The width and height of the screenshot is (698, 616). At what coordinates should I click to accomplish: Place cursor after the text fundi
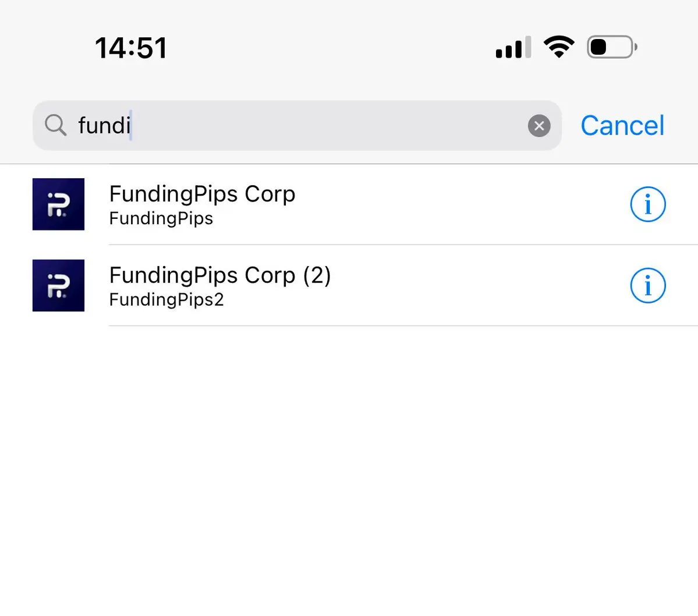pyautogui.click(x=133, y=125)
